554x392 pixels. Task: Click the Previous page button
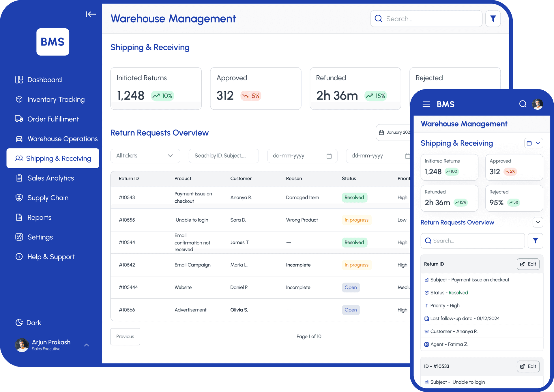(125, 337)
